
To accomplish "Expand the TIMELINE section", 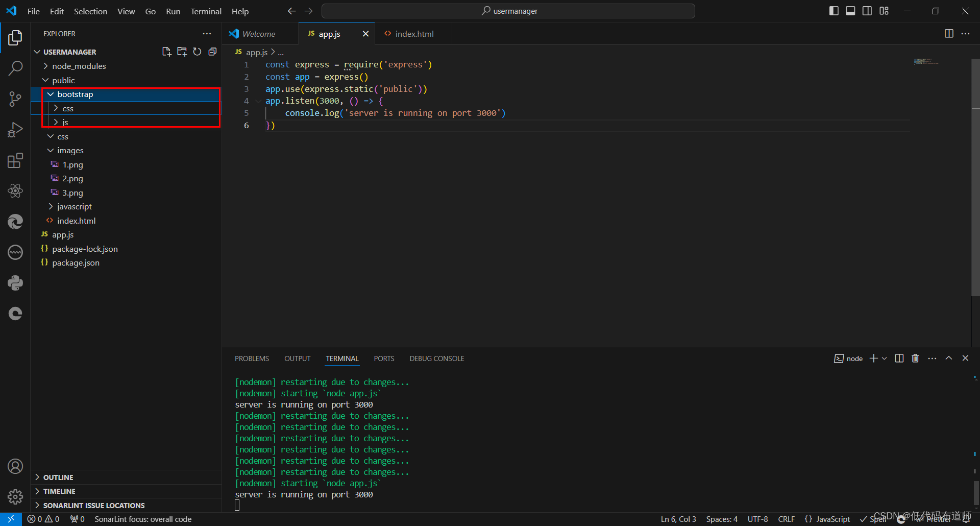I will pyautogui.click(x=126, y=491).
